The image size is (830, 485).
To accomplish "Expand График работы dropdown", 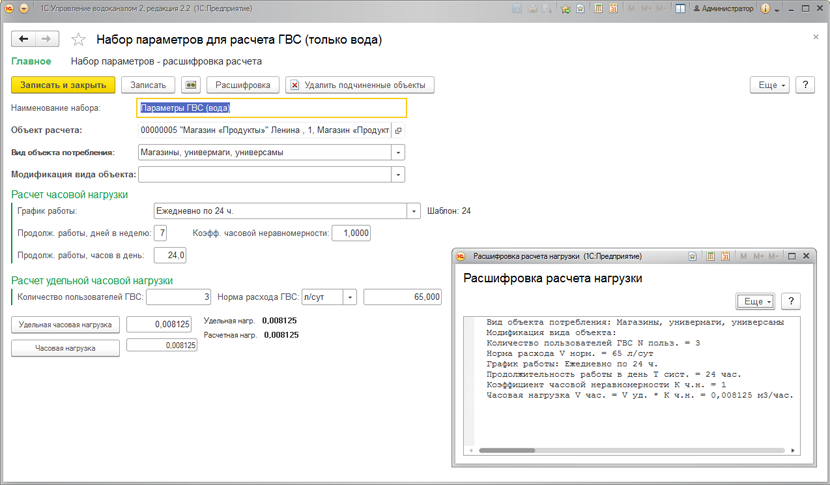I will tap(414, 211).
